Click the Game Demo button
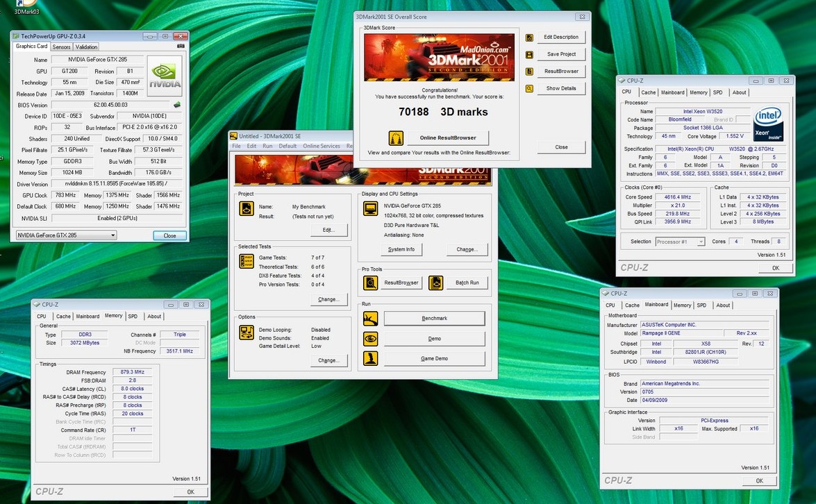The image size is (816, 504). click(435, 358)
